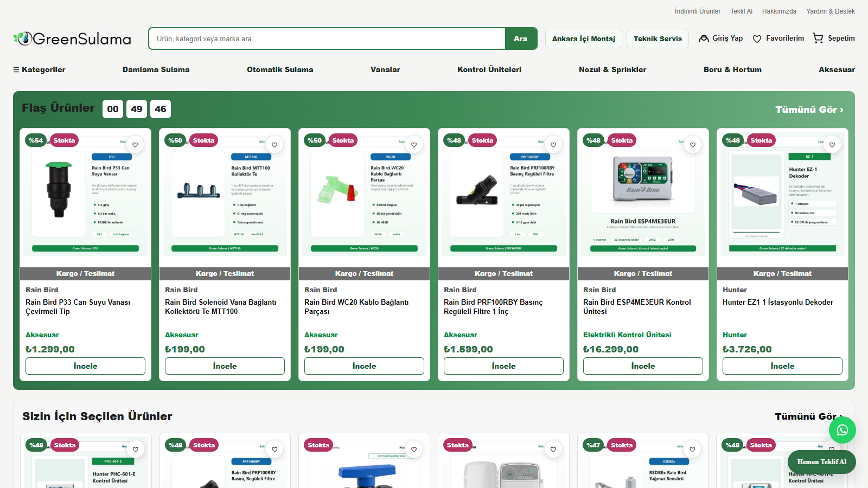
Task: Favorite the Rain Bird ESP4ME3EUR controller
Action: pos(693,145)
